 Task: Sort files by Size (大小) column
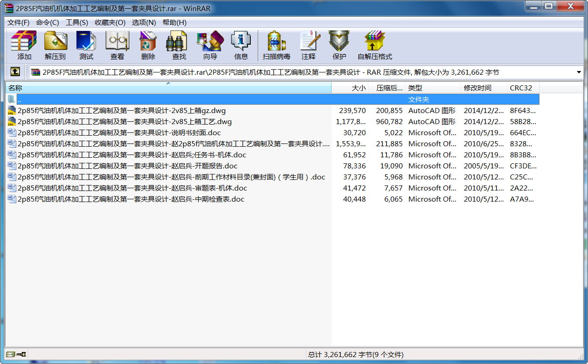pos(350,88)
